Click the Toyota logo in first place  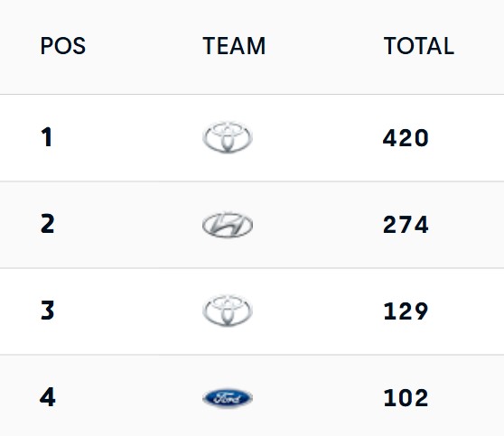coord(228,137)
